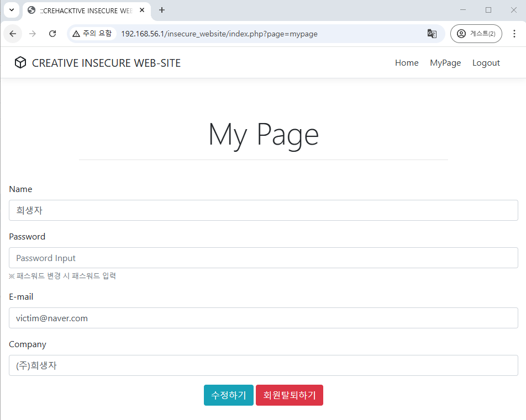This screenshot has height=420, width=526.
Task: Select the CREHACKTIVE INSECURE WEB tab
Action: point(87,10)
